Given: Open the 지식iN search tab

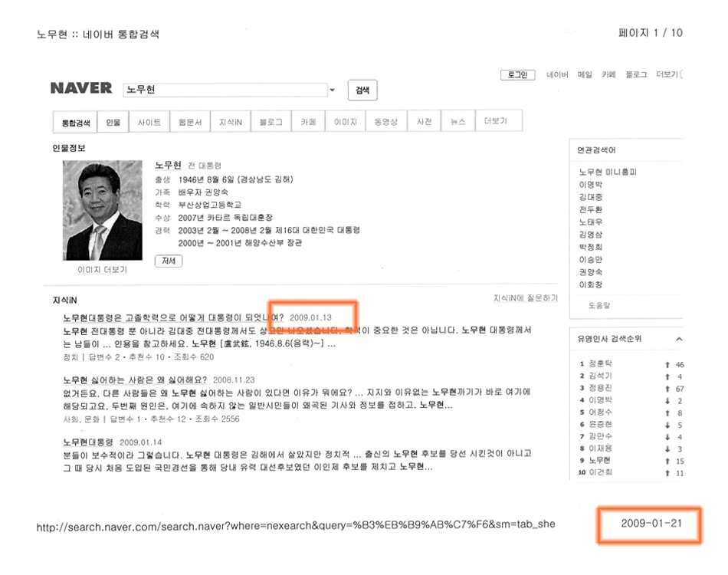Looking at the screenshot, I should tap(231, 122).
